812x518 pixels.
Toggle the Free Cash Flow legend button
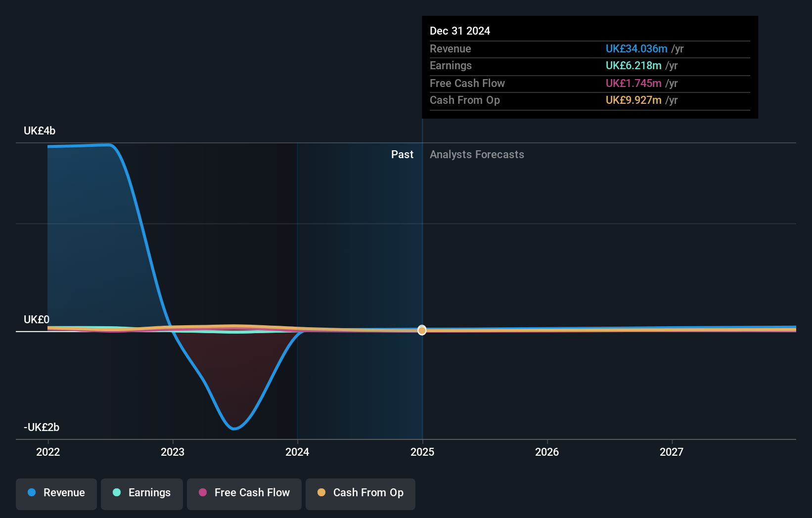pos(244,494)
